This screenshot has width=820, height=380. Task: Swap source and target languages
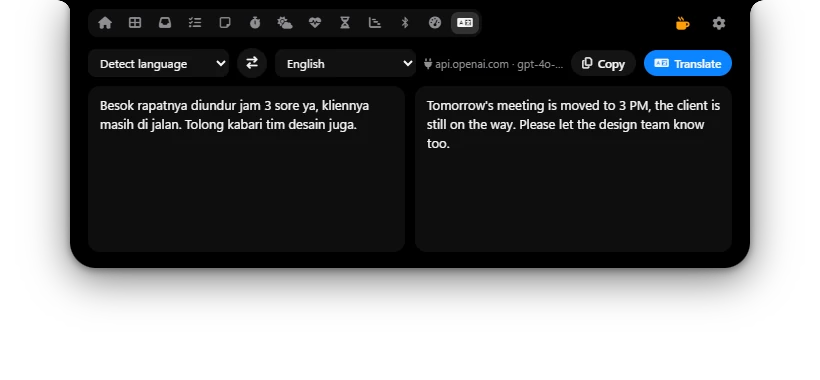[252, 63]
